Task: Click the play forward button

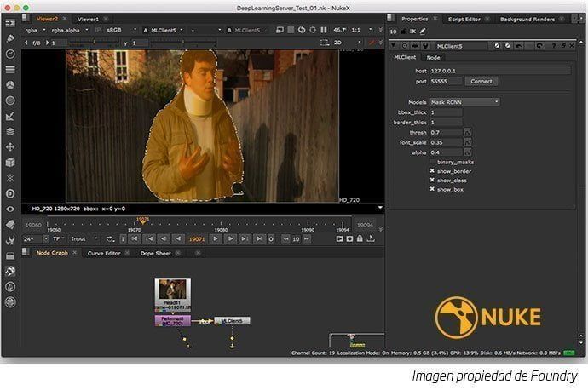Action: [x=216, y=238]
